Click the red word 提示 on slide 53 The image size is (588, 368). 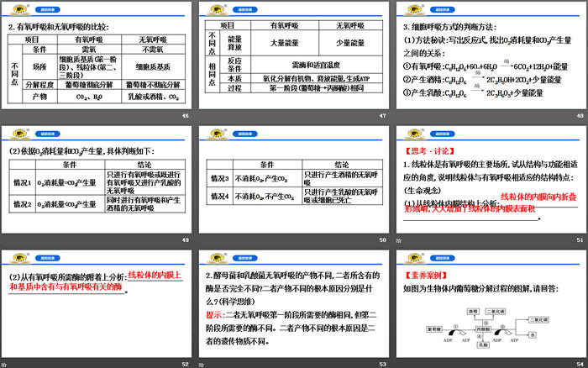tap(214, 315)
